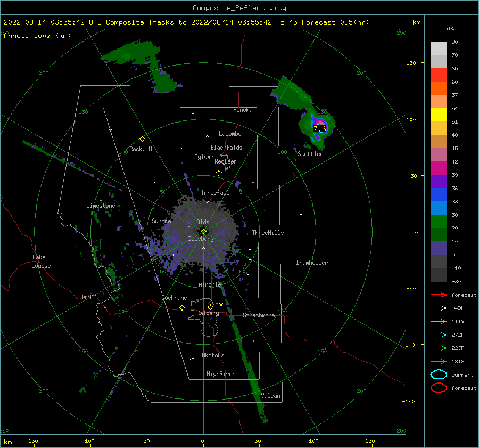
Task: Click the Vulcan town label
Action: pyautogui.click(x=271, y=396)
